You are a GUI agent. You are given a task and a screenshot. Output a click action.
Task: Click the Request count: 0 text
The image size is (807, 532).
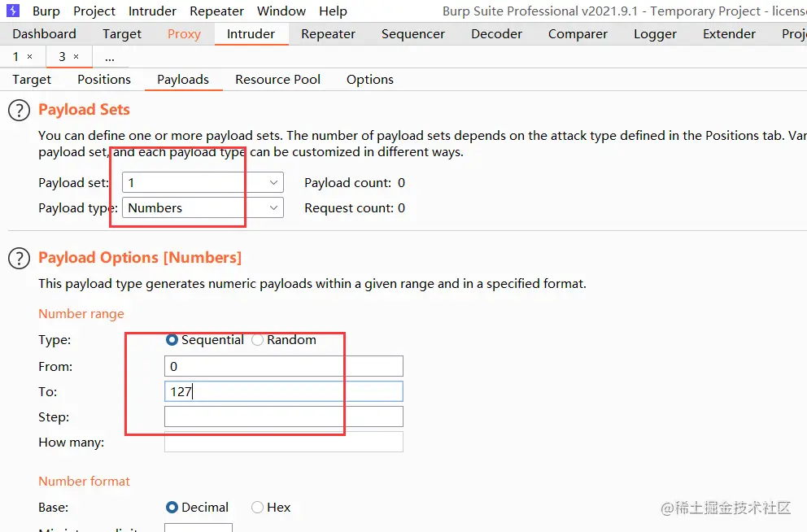tap(355, 208)
